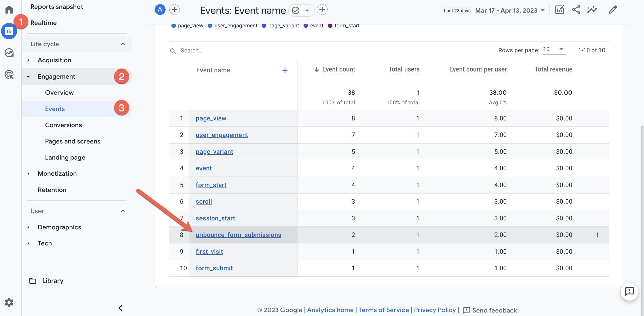Sort by Total users column
This screenshot has width=644, height=316.
click(404, 69)
